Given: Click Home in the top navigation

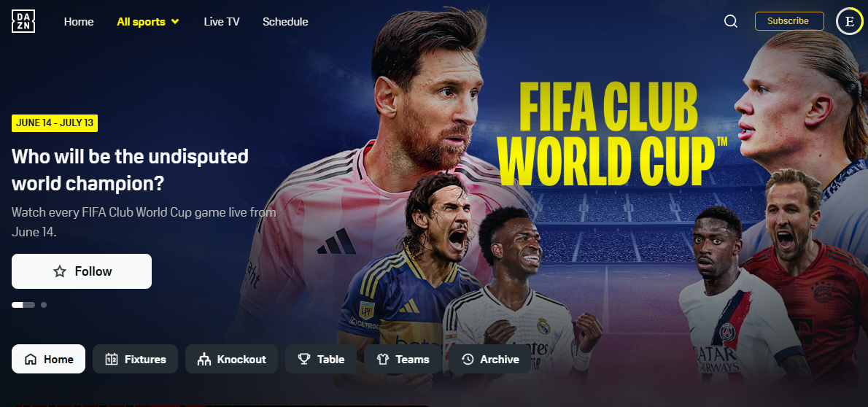Looking at the screenshot, I should pos(79,22).
